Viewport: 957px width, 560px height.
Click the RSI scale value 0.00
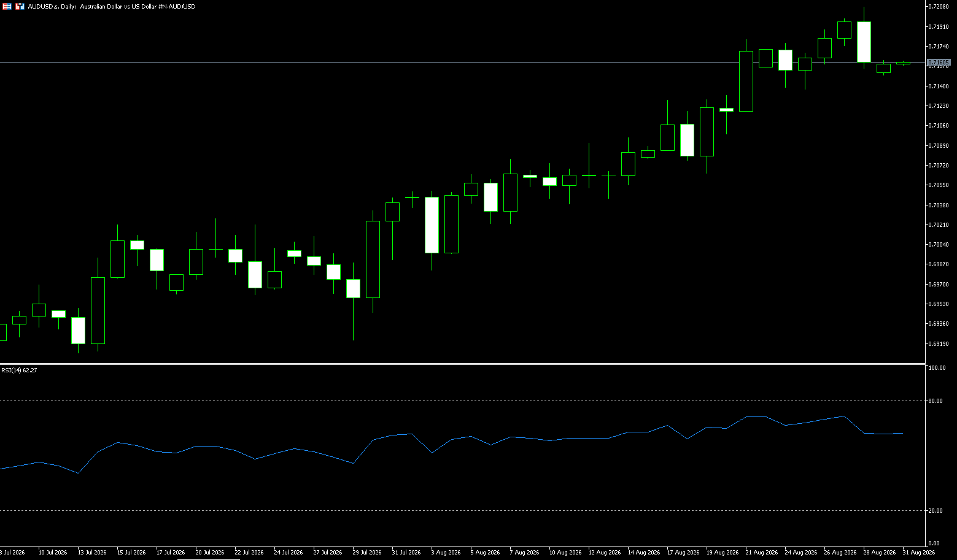pos(934,543)
